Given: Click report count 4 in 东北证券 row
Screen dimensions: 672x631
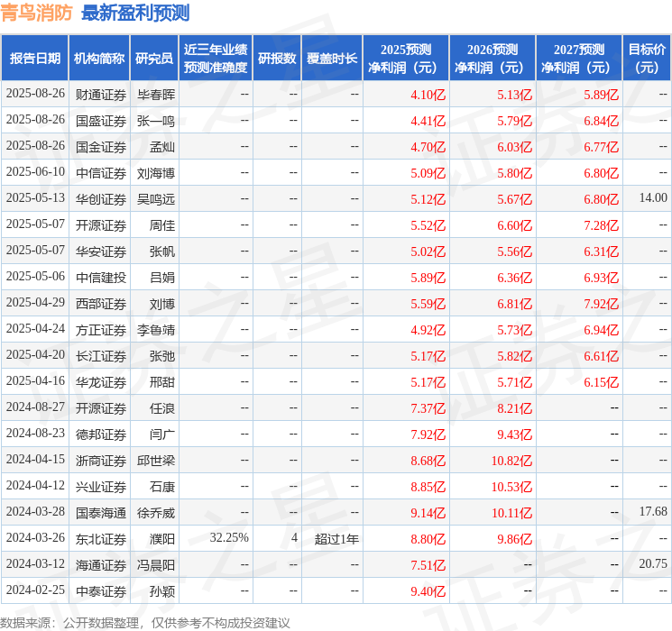Looking at the screenshot, I should click(x=294, y=537).
